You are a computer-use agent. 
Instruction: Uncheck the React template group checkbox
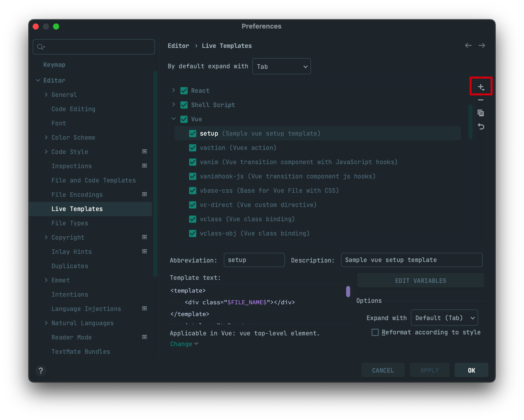coord(184,91)
